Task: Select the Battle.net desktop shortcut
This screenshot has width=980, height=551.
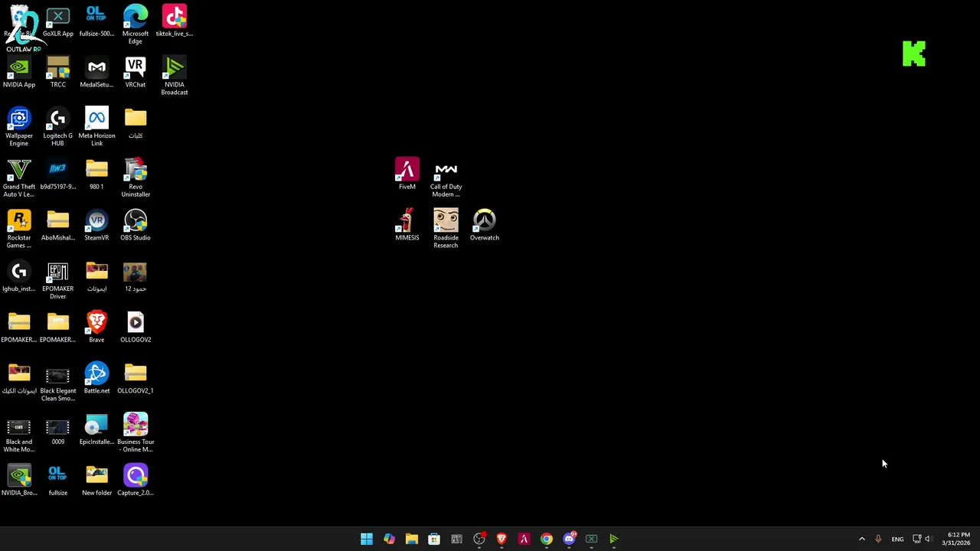Action: (x=96, y=379)
